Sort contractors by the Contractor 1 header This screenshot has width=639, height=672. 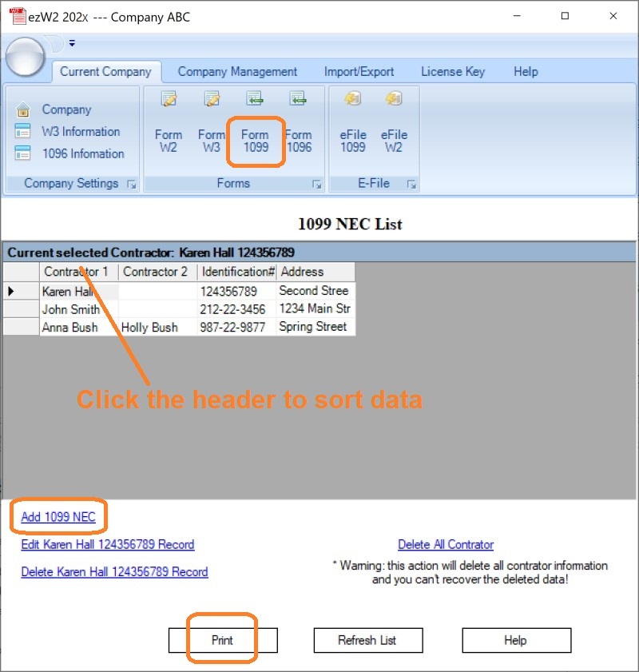pos(77,272)
